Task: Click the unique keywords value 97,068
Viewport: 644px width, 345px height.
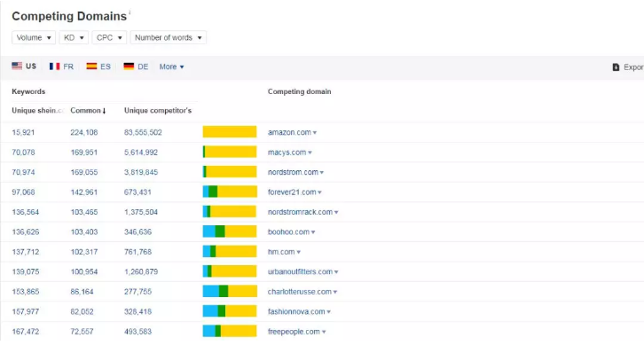Action: coord(23,192)
